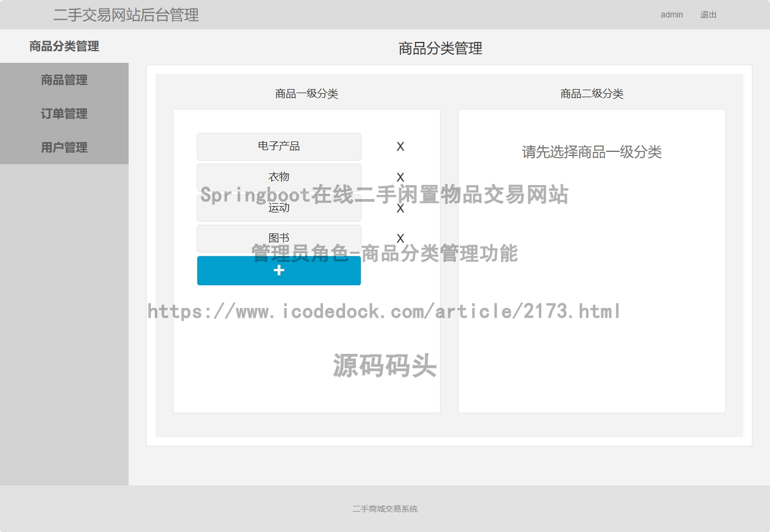Delete the 图书 category with X
Screen dimensions: 770x532
pyautogui.click(x=400, y=239)
